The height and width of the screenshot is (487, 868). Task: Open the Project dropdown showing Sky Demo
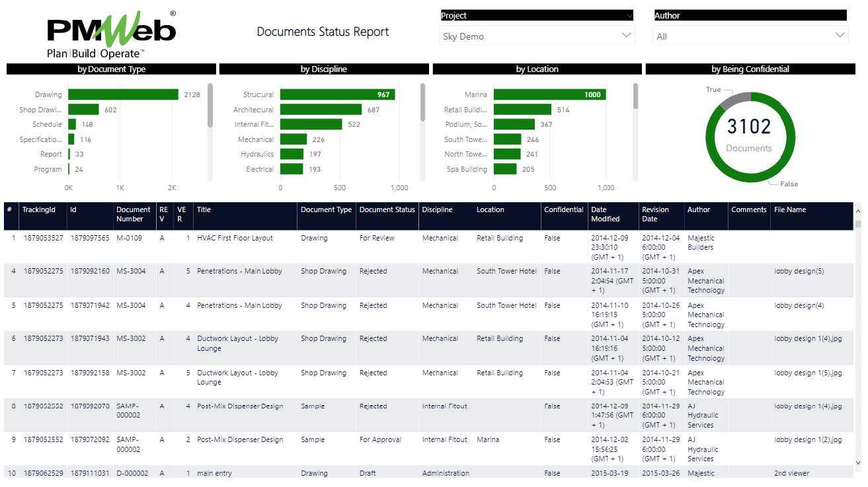[x=536, y=36]
